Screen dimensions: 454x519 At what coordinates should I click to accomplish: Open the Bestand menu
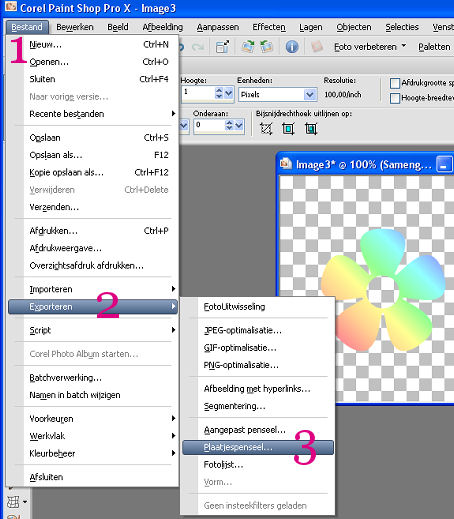click(27, 27)
